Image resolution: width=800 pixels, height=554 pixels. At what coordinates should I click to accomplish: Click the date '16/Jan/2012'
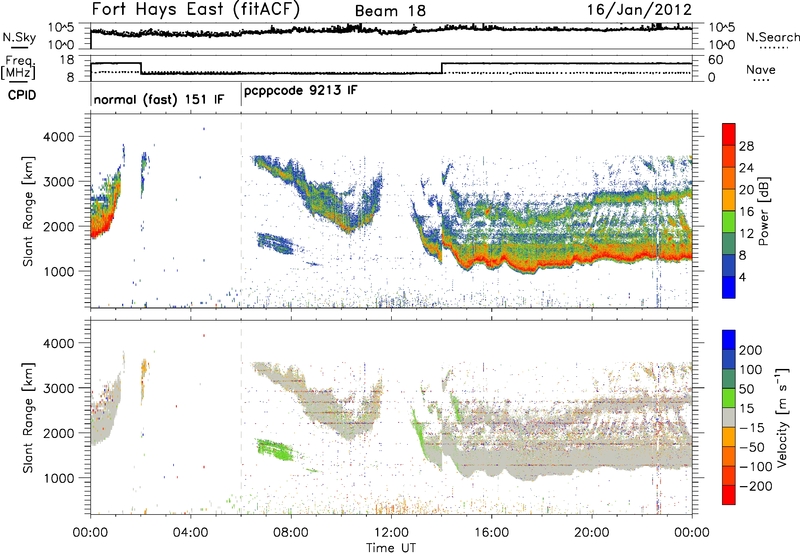639,10
